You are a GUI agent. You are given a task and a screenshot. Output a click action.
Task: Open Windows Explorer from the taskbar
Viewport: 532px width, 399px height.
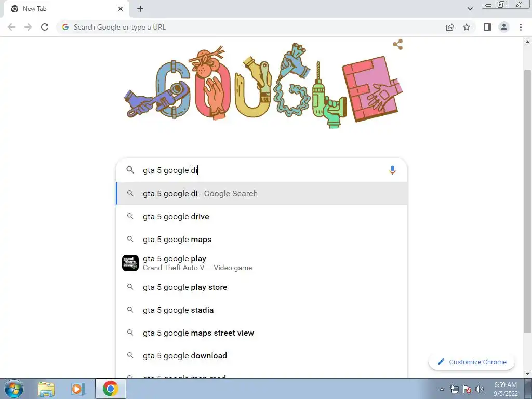tap(46, 389)
